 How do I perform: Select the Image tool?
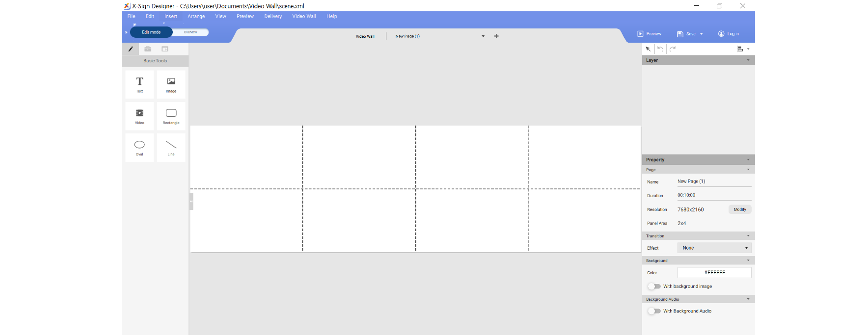pyautogui.click(x=171, y=84)
